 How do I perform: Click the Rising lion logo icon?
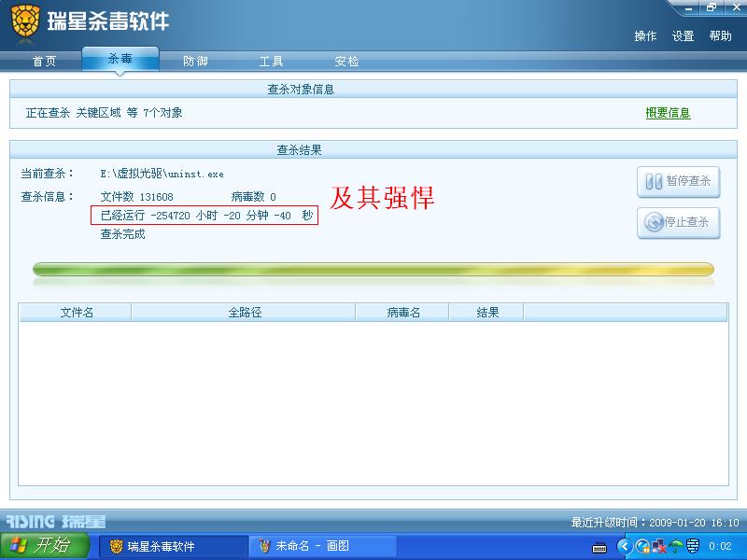coord(25,21)
